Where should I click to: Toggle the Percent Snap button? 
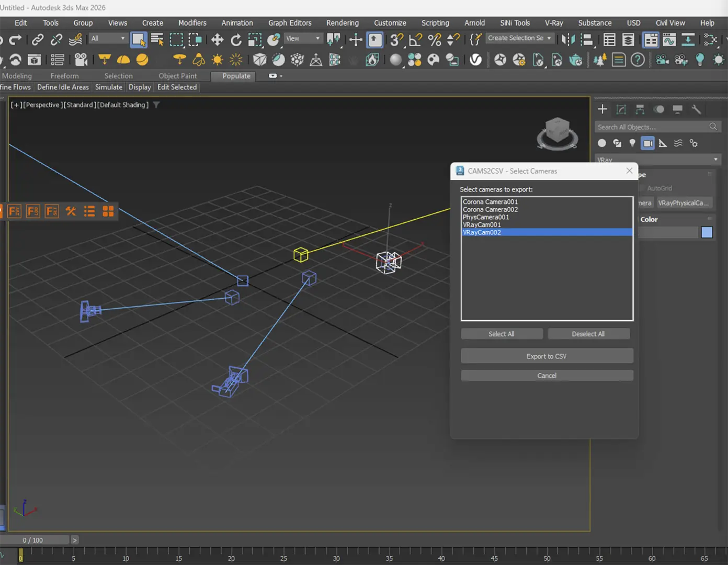pyautogui.click(x=435, y=39)
